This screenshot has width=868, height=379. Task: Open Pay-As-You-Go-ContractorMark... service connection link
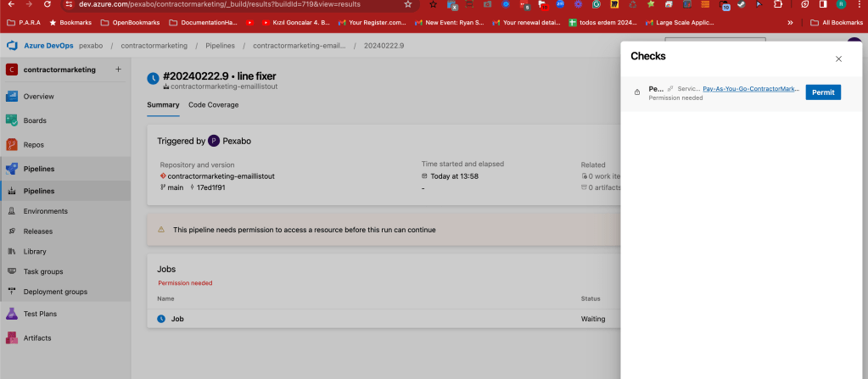751,88
